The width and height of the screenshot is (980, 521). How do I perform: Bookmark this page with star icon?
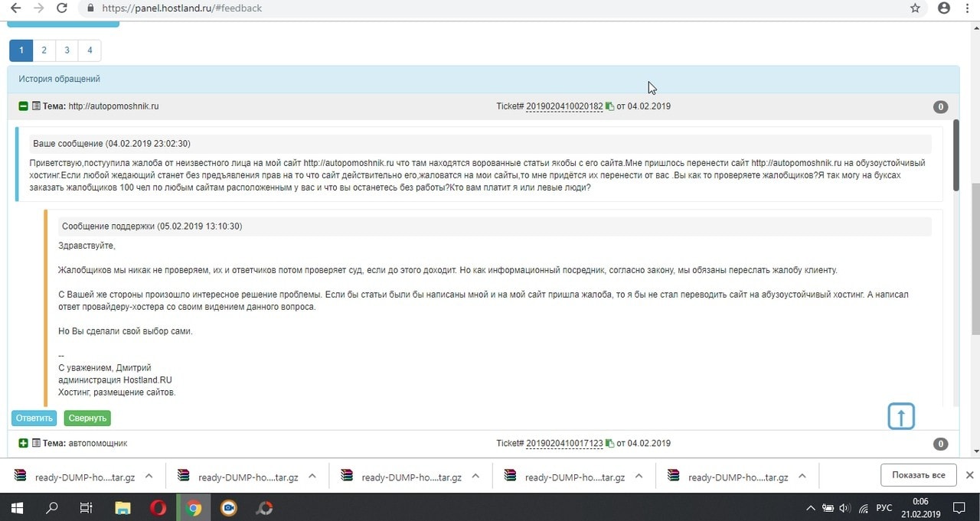[915, 8]
